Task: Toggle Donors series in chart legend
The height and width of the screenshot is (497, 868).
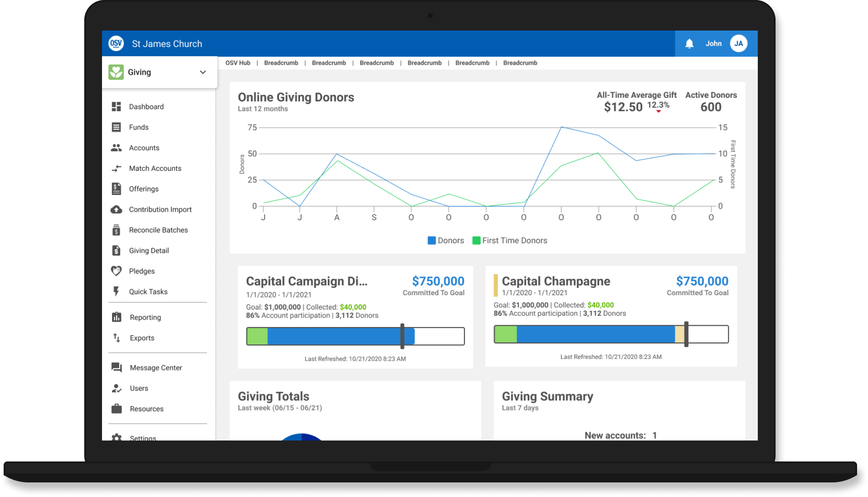Action: (x=445, y=241)
